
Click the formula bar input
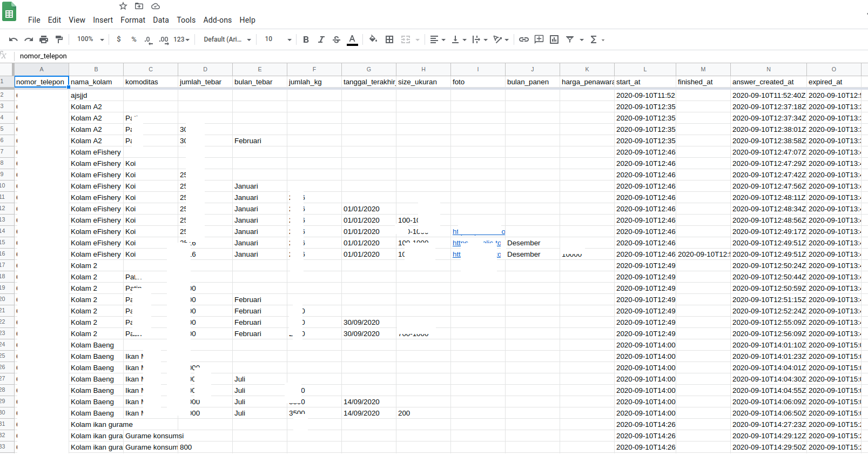tap(440, 56)
